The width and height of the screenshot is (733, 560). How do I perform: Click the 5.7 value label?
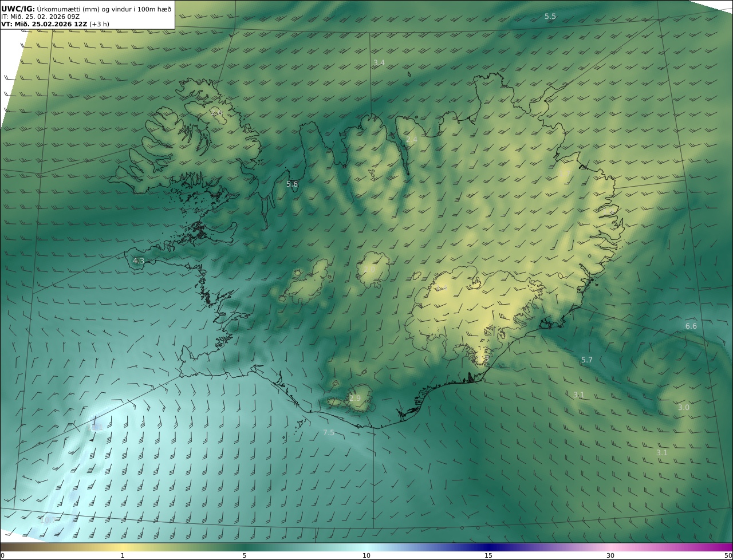tap(587, 360)
